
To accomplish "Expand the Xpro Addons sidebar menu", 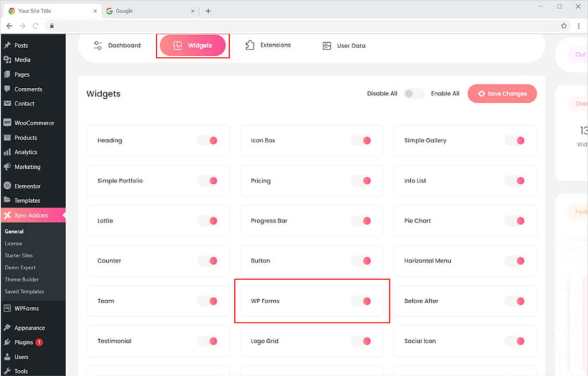I will [33, 215].
